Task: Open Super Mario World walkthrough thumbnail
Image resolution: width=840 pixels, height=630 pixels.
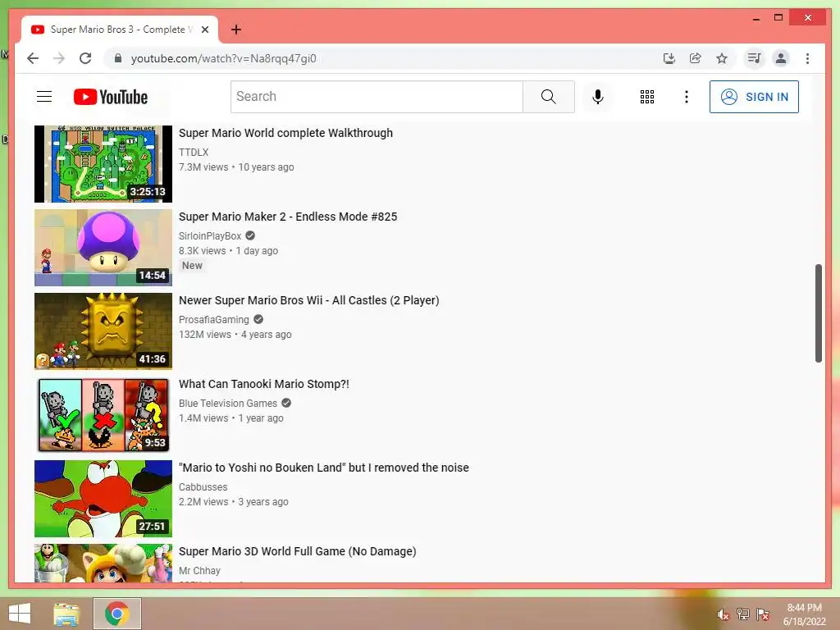Action: (x=103, y=164)
